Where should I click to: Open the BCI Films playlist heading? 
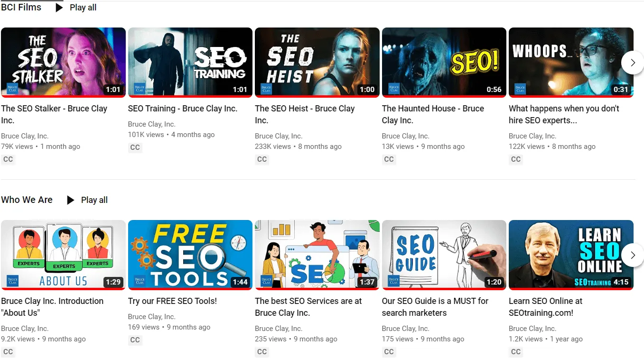[21, 7]
